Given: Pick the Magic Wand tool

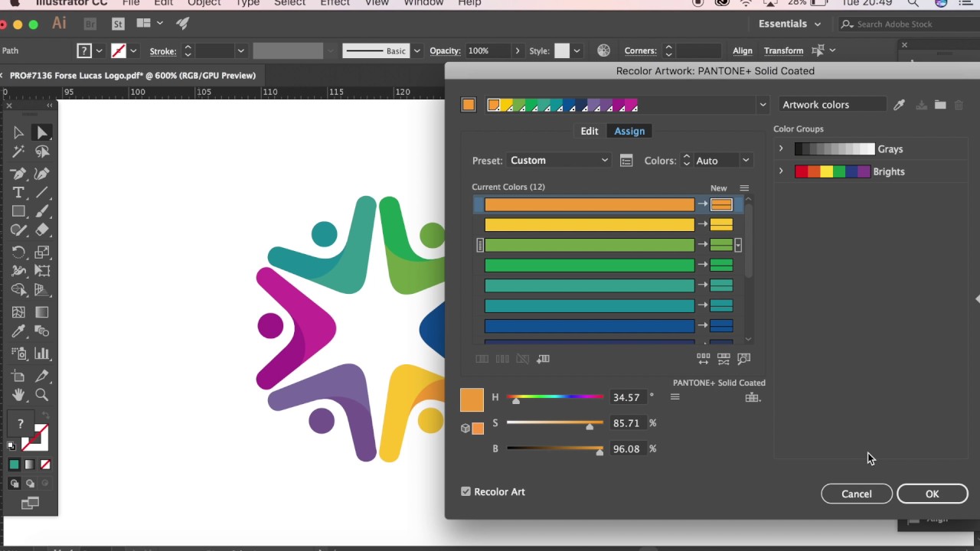Looking at the screenshot, I should click(x=18, y=152).
